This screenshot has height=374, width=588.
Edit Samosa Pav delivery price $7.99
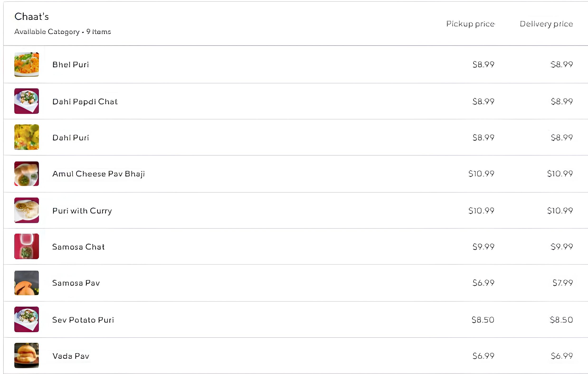click(x=563, y=283)
